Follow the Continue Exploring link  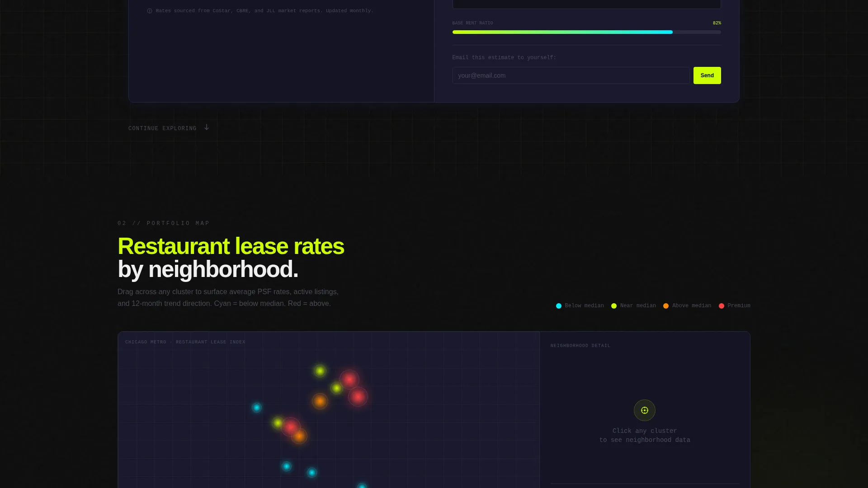pyautogui.click(x=169, y=128)
